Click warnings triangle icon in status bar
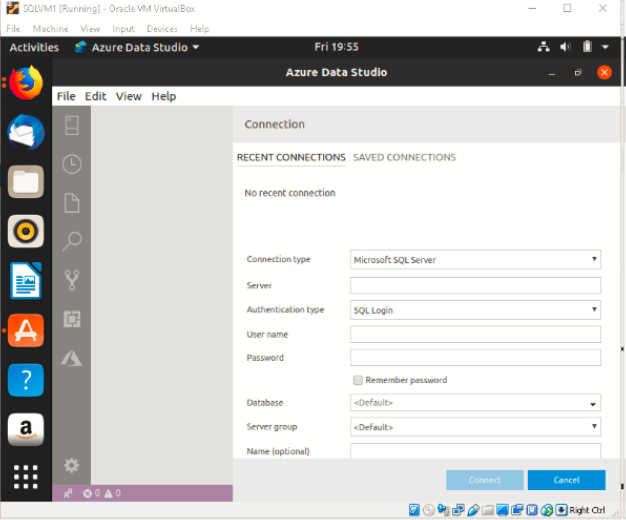Screen dimensions: 626x520 108,494
